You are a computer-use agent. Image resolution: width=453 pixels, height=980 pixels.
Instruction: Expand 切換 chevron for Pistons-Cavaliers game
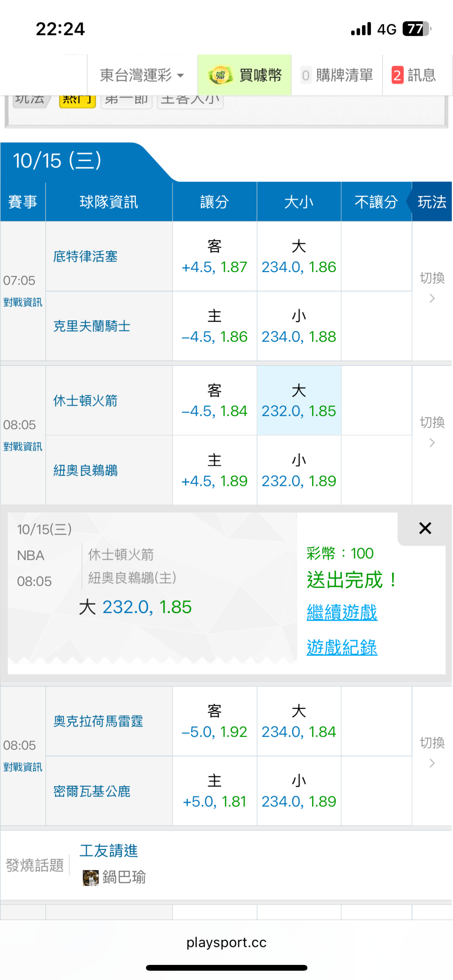click(432, 298)
